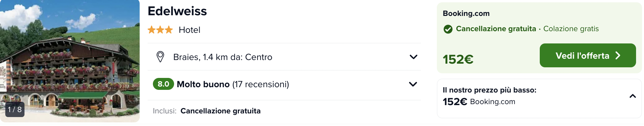This screenshot has height=126, width=644.
Task: Open the Molto buono (17 recensioni) row
Action: click(284, 84)
